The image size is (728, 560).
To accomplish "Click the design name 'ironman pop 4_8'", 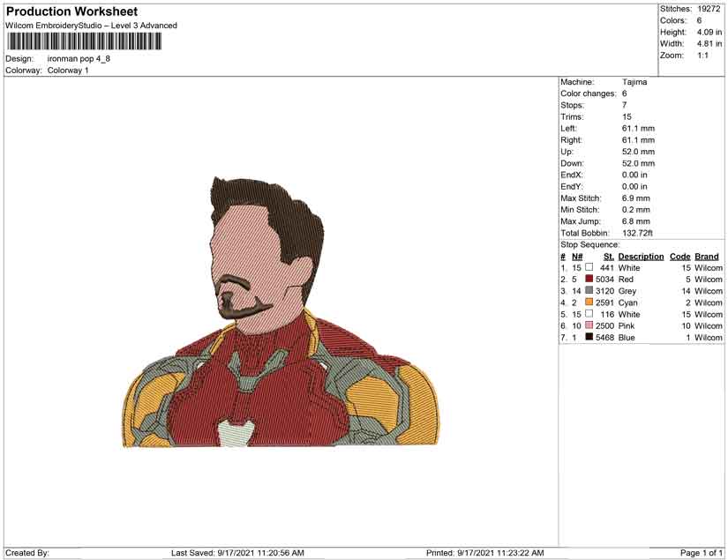I will click(x=79, y=58).
